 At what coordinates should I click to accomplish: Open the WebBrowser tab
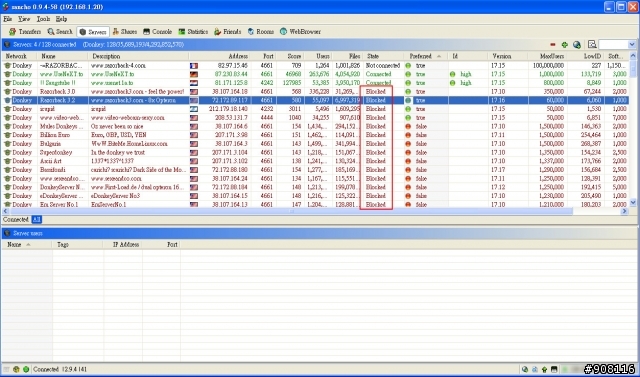click(300, 32)
